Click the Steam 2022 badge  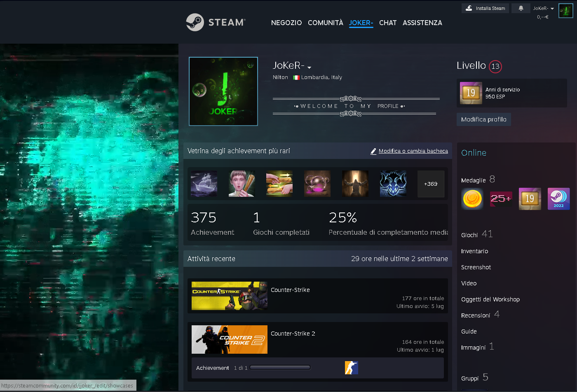tap(558, 199)
